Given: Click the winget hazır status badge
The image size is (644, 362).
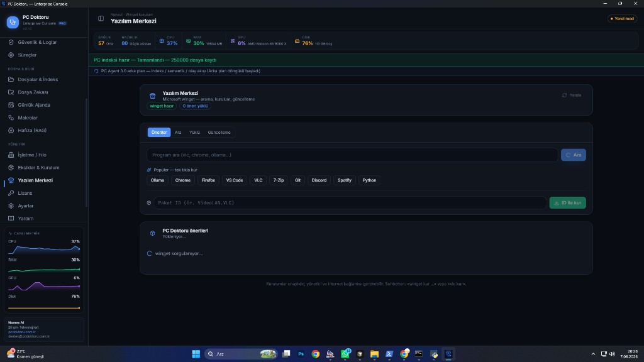Looking at the screenshot, I should [x=162, y=106].
